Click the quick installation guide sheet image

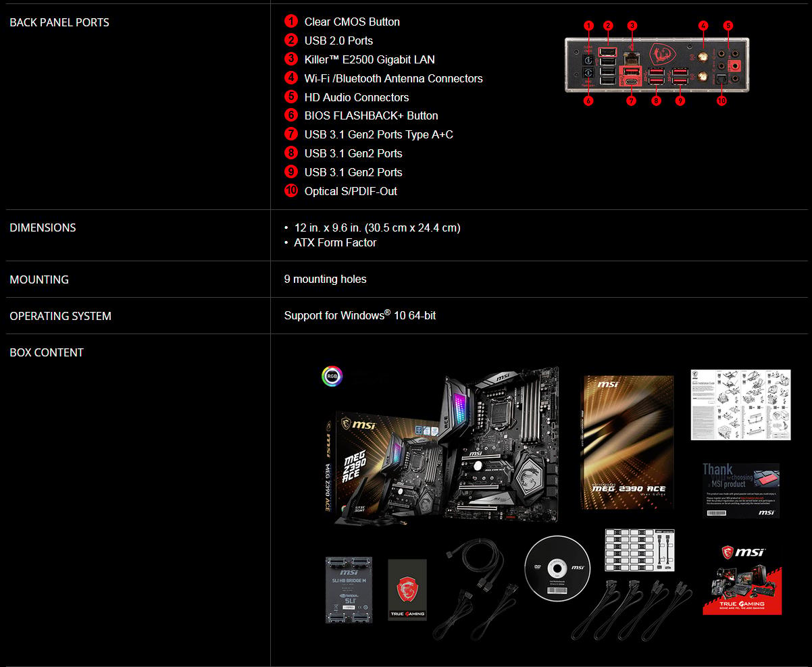click(740, 404)
